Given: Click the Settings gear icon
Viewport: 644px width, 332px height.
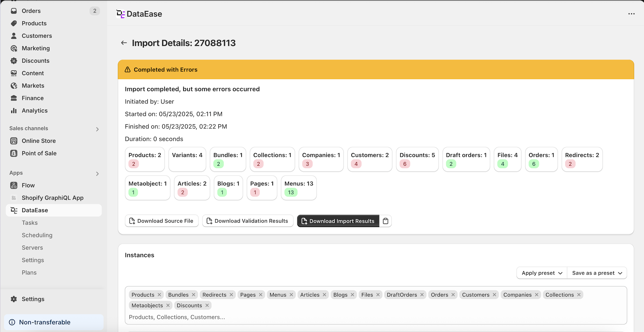Looking at the screenshot, I should 14,299.
